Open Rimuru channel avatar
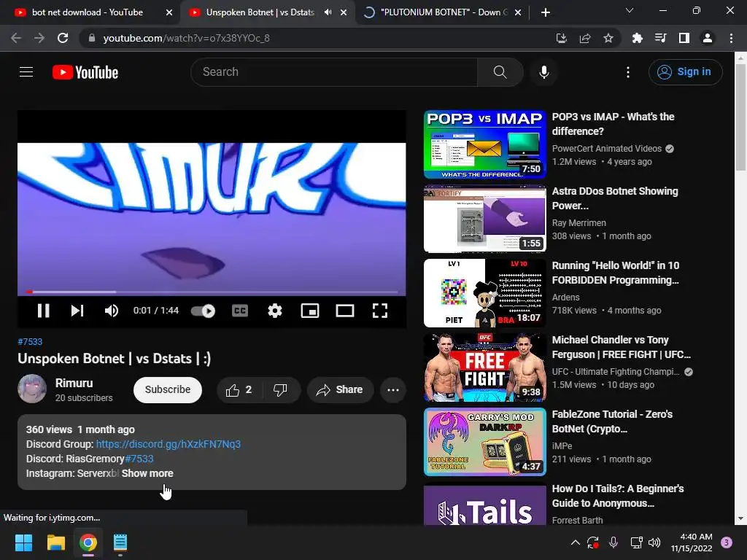Image resolution: width=747 pixels, height=560 pixels. tap(32, 389)
